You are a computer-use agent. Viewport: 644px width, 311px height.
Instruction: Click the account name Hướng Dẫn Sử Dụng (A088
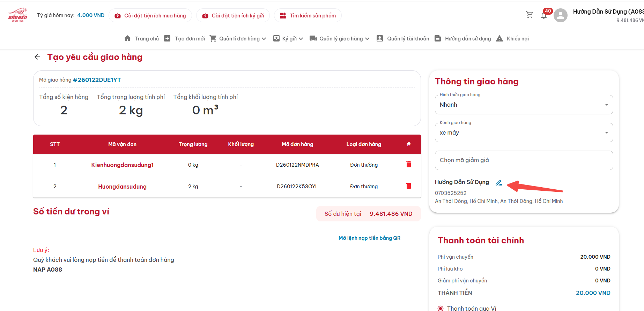[x=608, y=12]
